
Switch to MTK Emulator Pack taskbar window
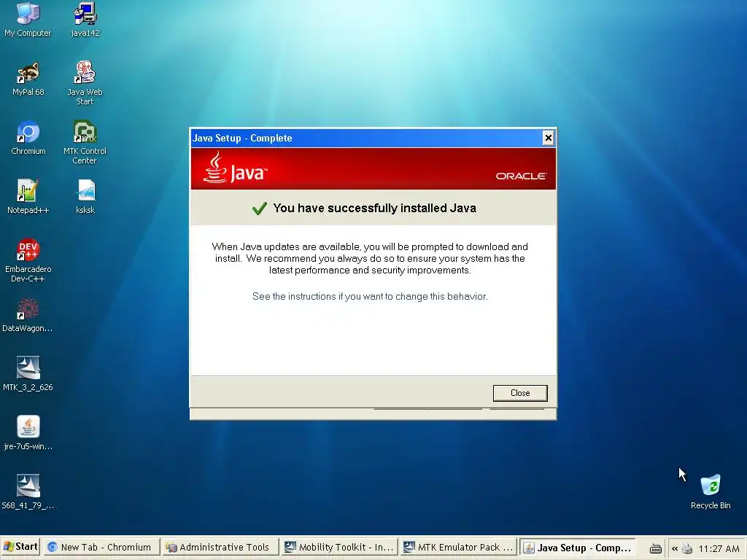point(458,548)
